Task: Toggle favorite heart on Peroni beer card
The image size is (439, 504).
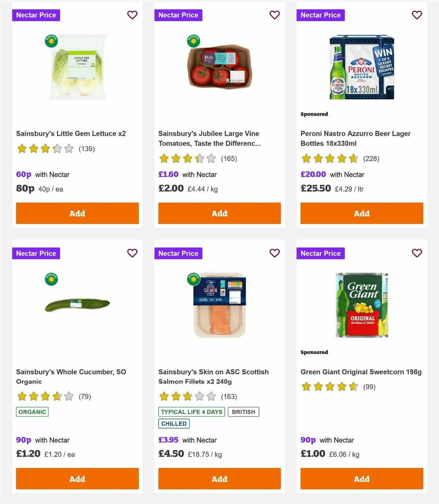Action: tap(417, 15)
